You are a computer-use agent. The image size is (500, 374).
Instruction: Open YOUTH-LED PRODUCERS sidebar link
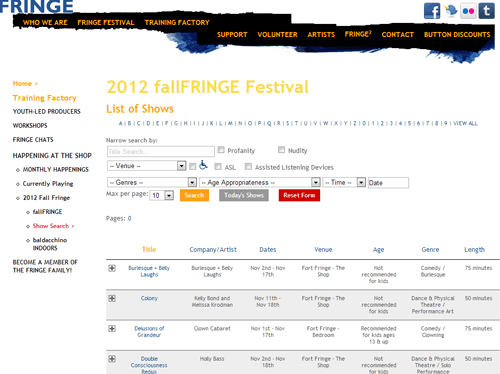(47, 112)
